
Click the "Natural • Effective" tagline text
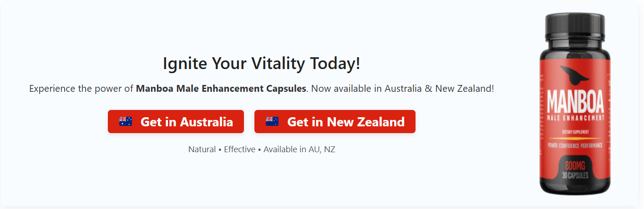click(x=222, y=149)
